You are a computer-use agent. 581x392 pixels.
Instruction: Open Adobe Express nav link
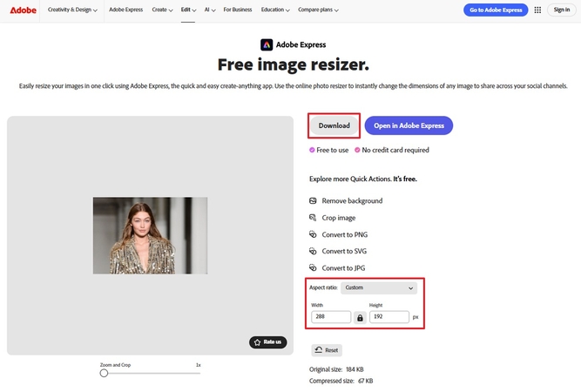point(126,10)
